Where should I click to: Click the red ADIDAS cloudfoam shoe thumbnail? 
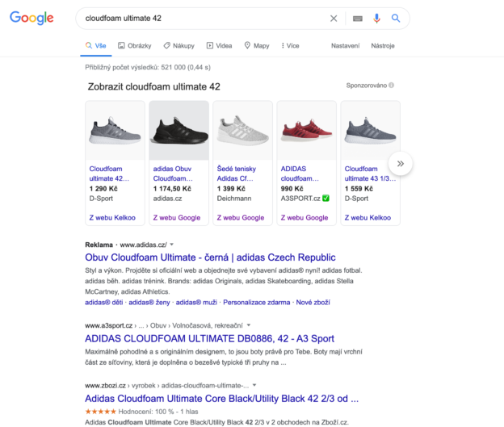click(307, 131)
